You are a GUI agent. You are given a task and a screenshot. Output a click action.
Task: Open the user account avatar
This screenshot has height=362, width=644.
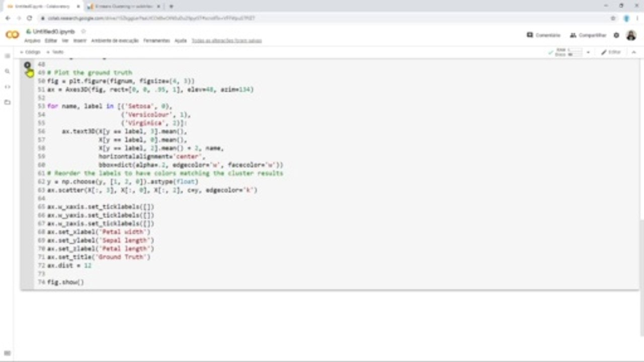631,35
